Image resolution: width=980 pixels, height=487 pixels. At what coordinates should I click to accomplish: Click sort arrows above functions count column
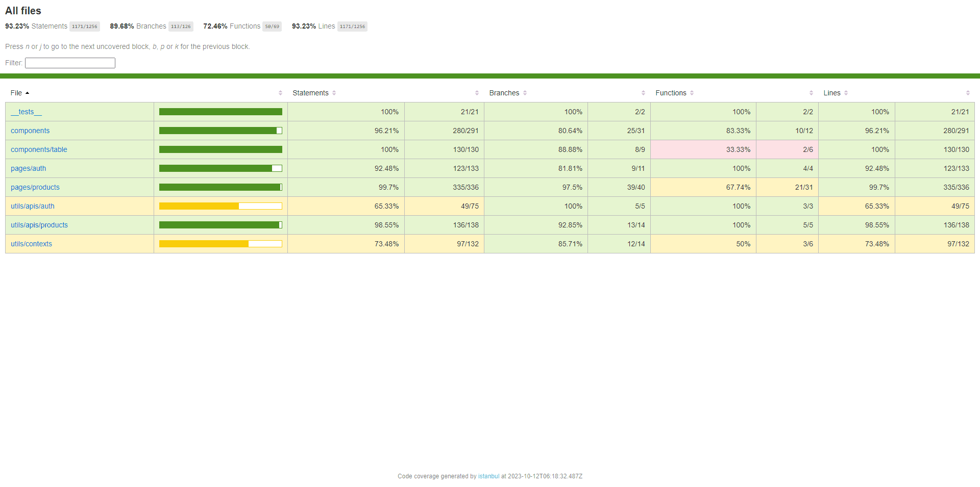point(811,93)
